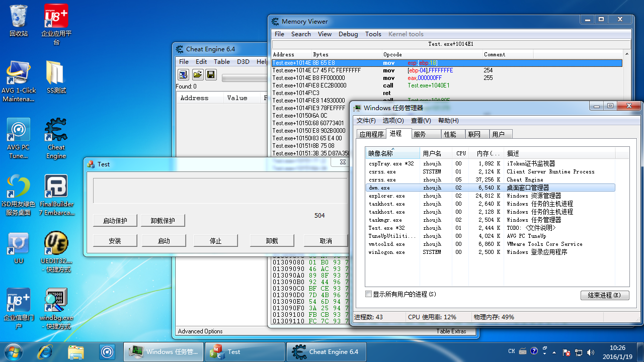644x362 pixels.
Task: Click the network tray icon
Action: pos(579,352)
